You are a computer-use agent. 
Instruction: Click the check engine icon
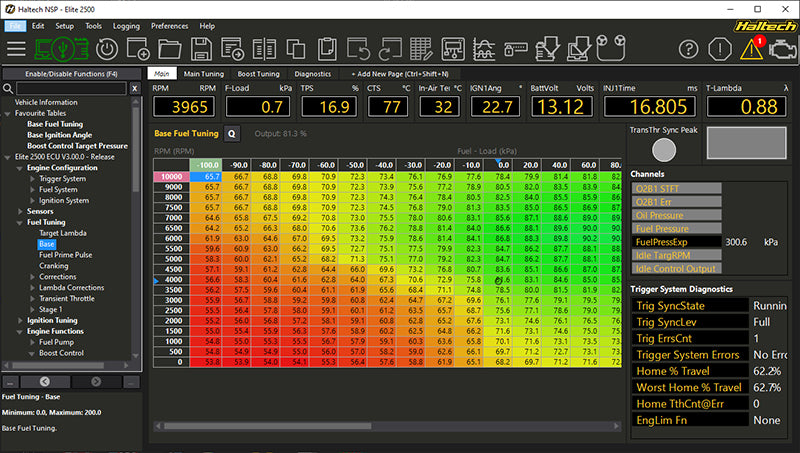click(783, 49)
